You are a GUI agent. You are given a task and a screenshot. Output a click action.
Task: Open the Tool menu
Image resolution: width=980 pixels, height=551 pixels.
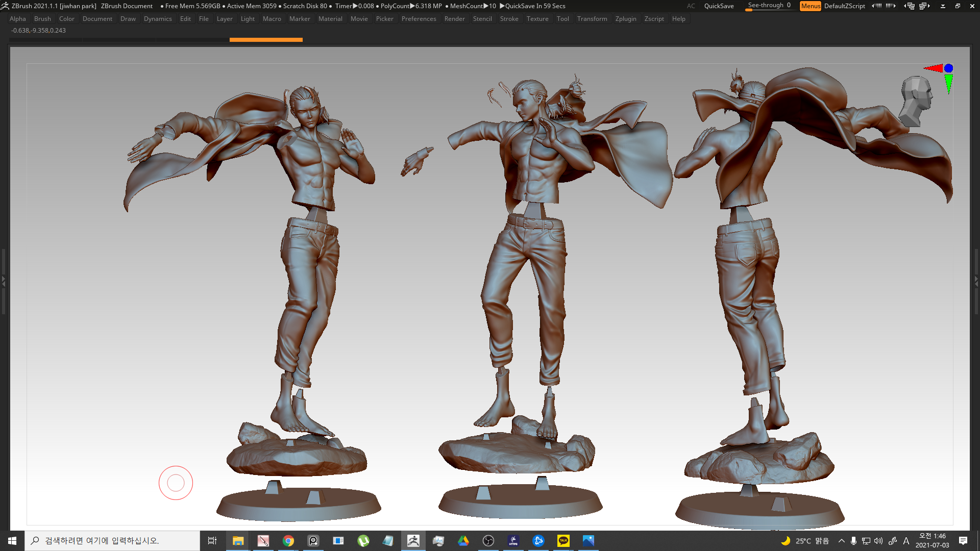562,19
